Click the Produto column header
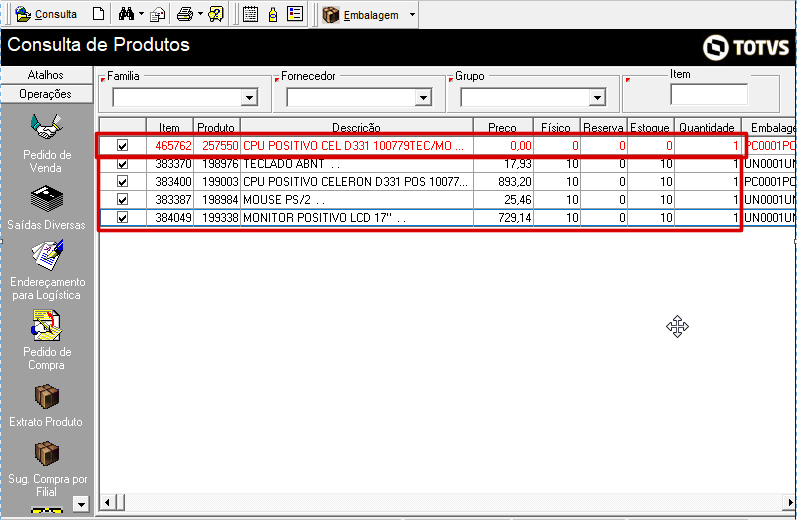 216,127
